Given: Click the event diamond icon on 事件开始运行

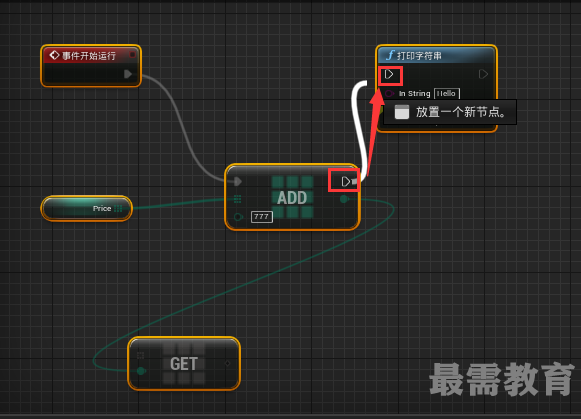Looking at the screenshot, I should click(x=54, y=55).
